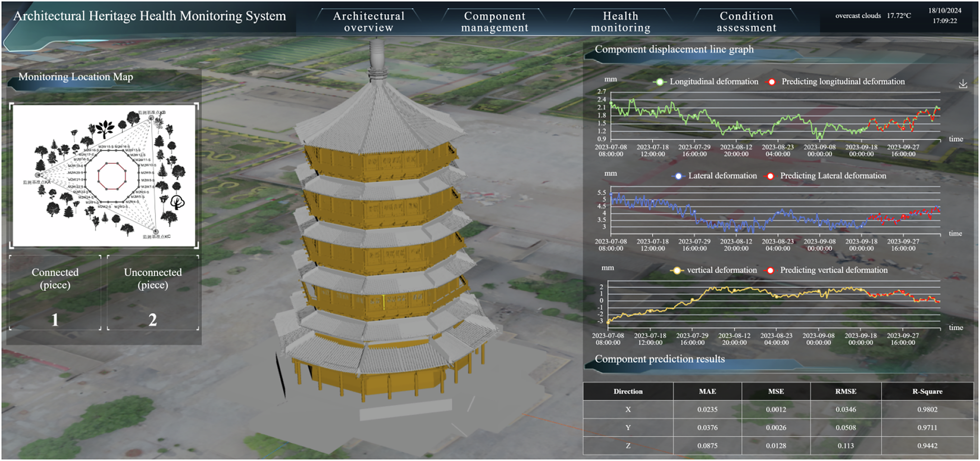
Task: Click the MSE column header
Action: [776, 392]
